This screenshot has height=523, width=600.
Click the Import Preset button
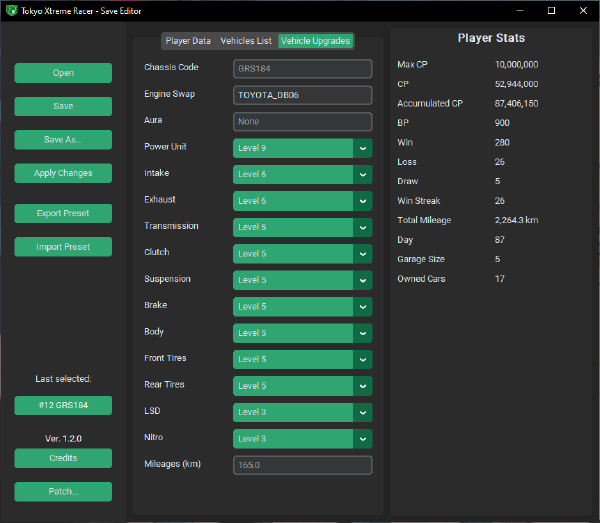63,247
